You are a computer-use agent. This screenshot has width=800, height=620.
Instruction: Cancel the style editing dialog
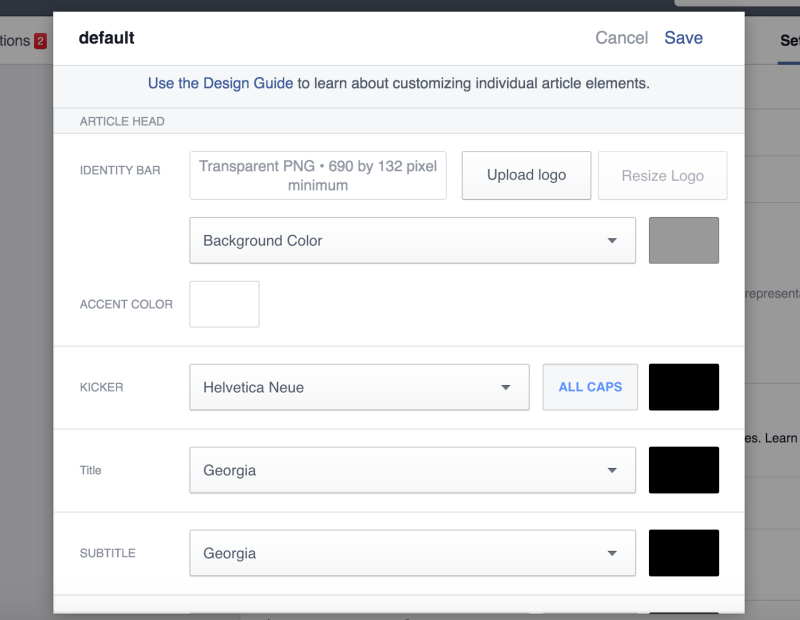tap(621, 38)
